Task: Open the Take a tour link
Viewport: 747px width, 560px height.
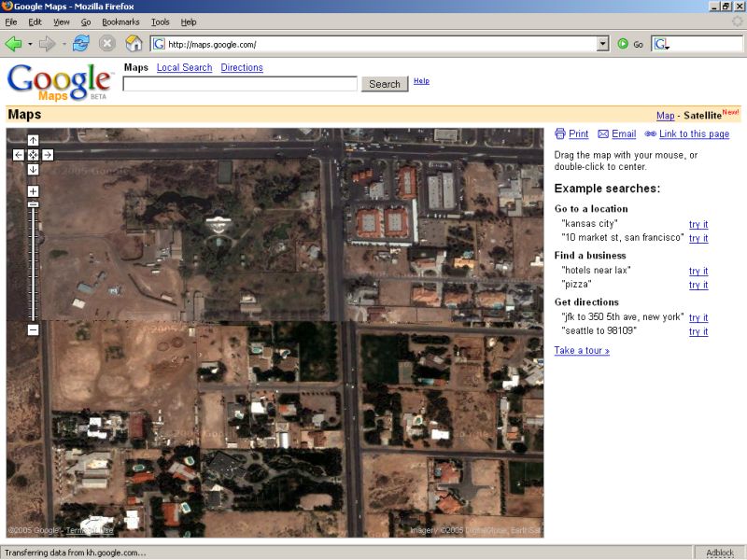Action: 582,351
